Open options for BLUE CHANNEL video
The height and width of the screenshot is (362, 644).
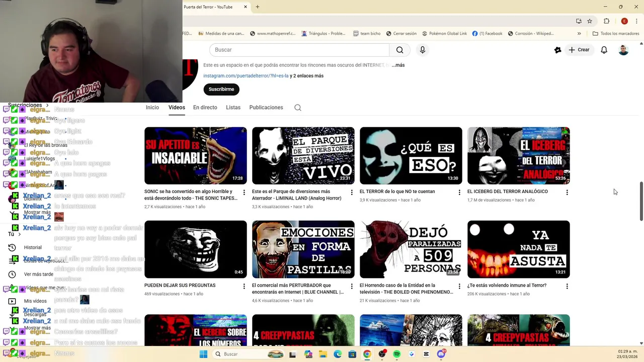tap(352, 286)
